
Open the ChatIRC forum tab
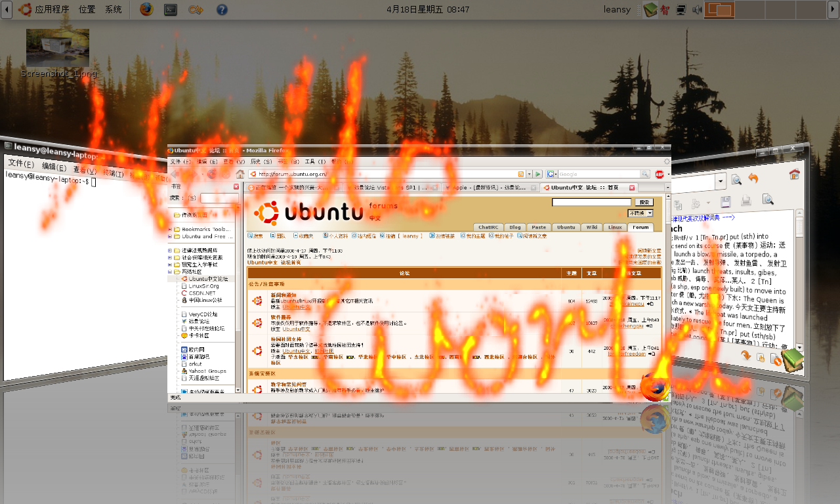click(x=490, y=228)
